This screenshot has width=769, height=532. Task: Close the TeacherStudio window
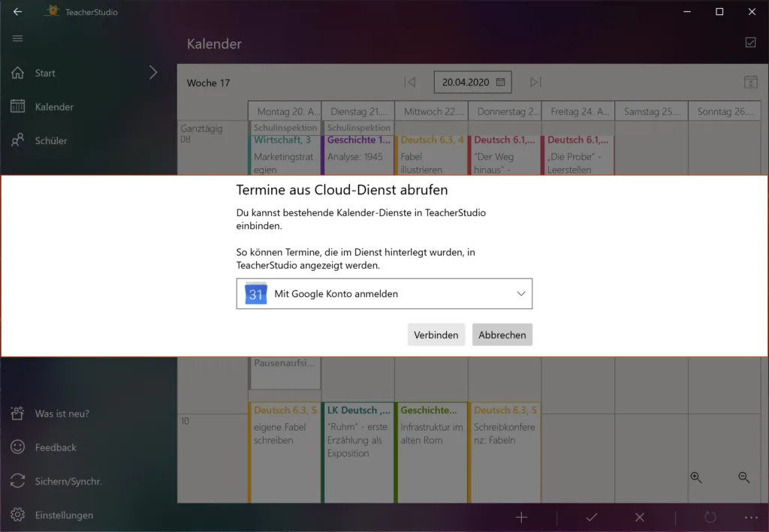pyautogui.click(x=752, y=12)
